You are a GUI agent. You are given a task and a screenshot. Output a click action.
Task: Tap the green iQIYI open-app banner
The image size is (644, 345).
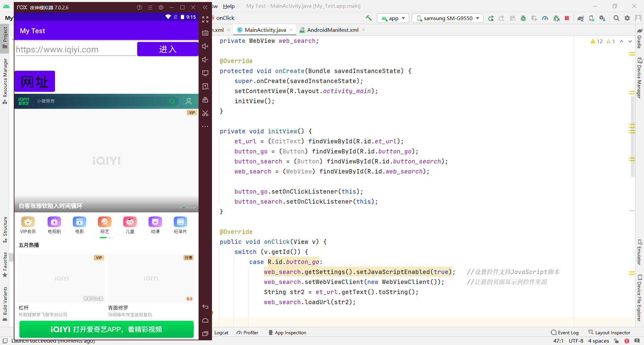106,329
